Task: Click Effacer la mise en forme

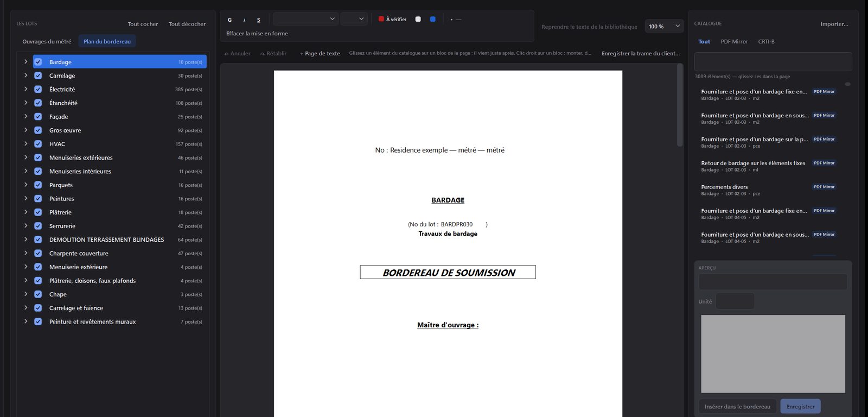Action: click(257, 33)
